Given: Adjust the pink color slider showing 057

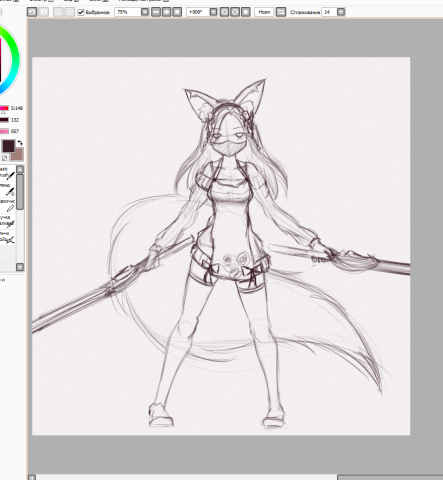Looking at the screenshot, I should coord(4,131).
